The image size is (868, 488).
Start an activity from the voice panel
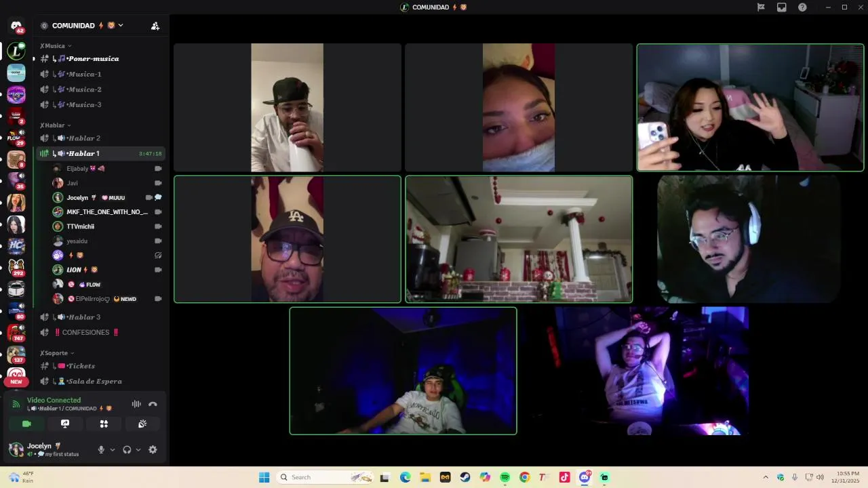[x=104, y=424]
